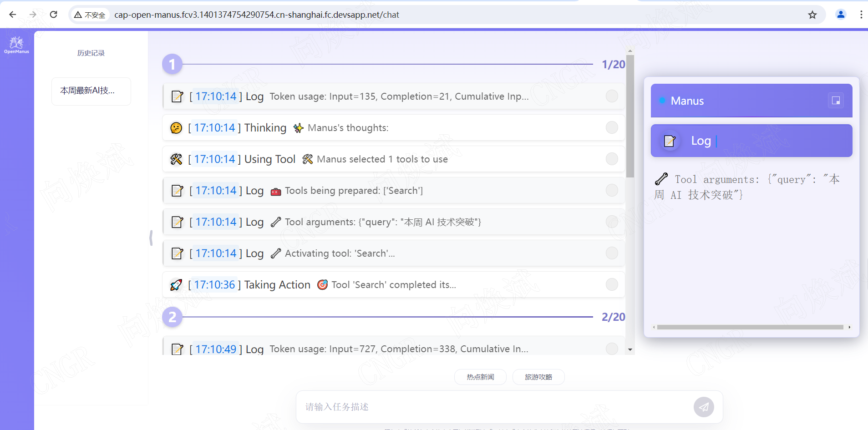Click scroll-down arrow of step list

click(x=630, y=349)
